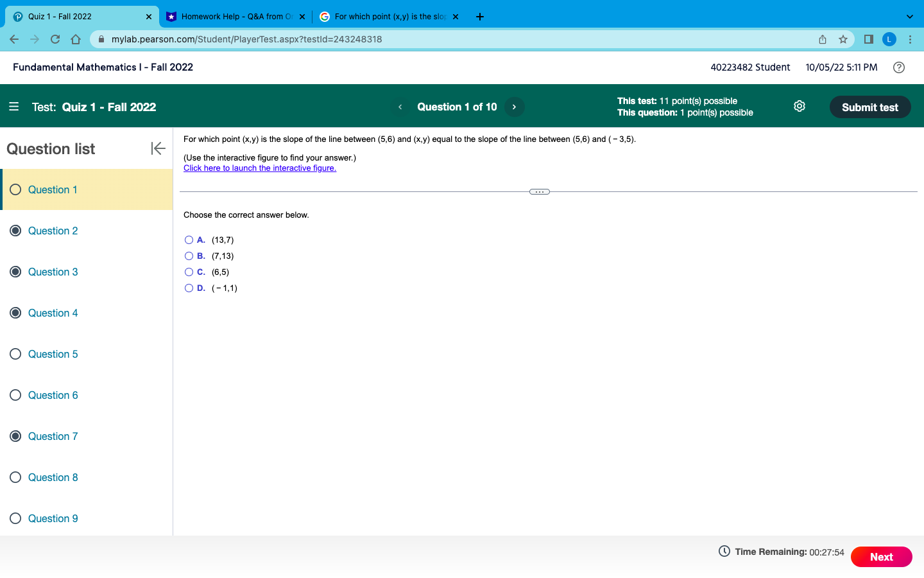924x578 pixels.
Task: Reload the current page
Action: pos(55,39)
